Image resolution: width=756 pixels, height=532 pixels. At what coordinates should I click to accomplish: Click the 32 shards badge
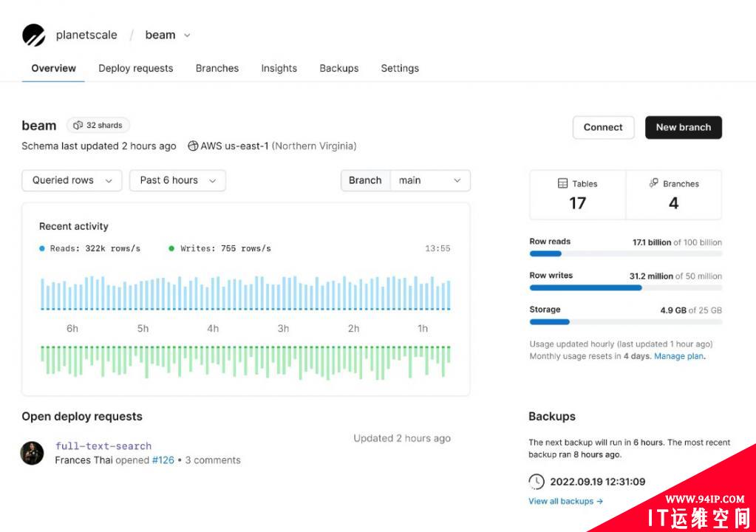tap(98, 126)
